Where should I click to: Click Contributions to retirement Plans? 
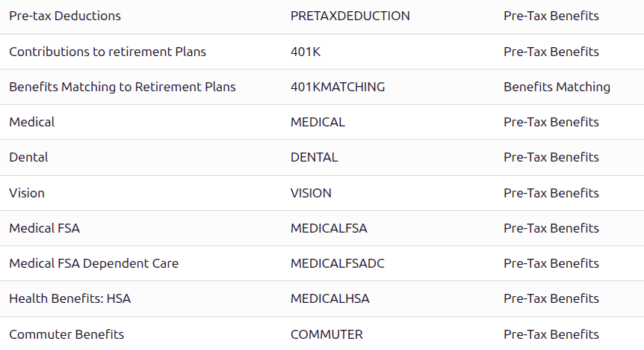click(108, 52)
